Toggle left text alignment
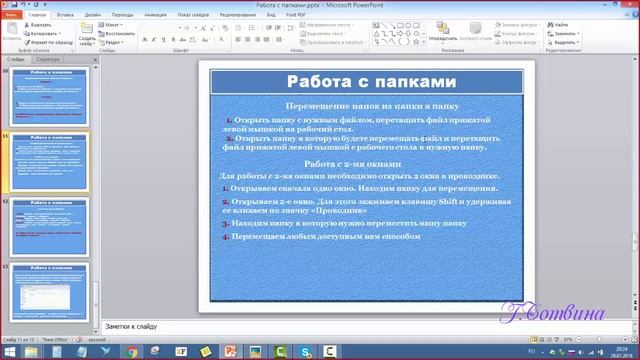 [x=238, y=40]
